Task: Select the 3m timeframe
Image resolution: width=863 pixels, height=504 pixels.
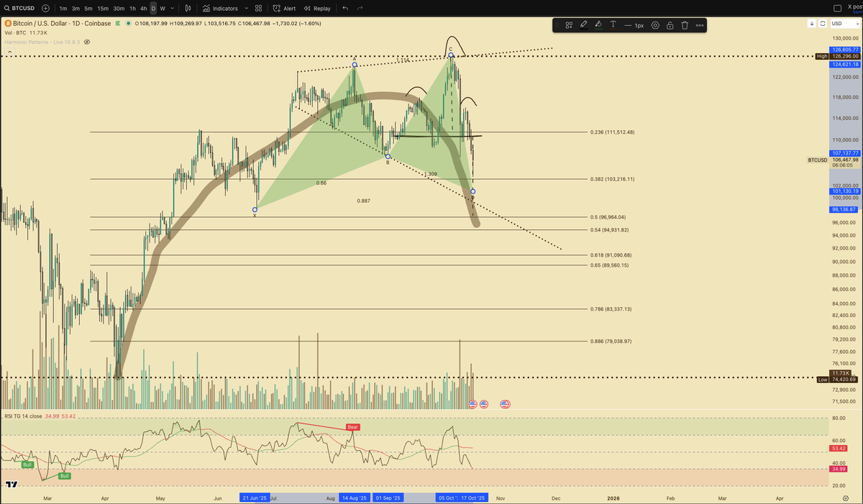Action: pos(76,9)
